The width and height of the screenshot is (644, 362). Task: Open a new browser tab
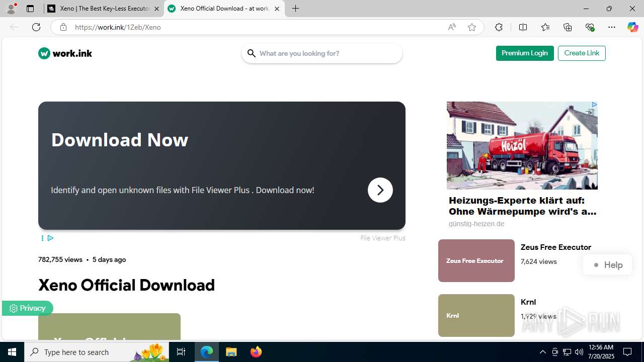pyautogui.click(x=296, y=9)
